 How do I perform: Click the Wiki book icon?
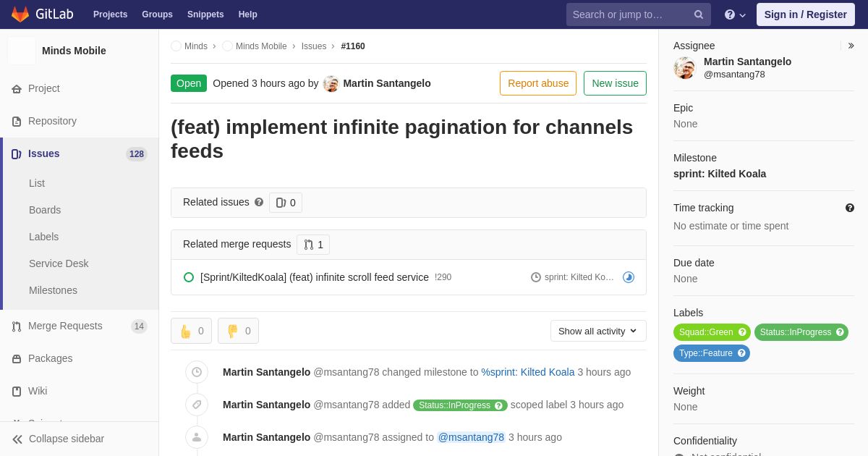point(17,392)
